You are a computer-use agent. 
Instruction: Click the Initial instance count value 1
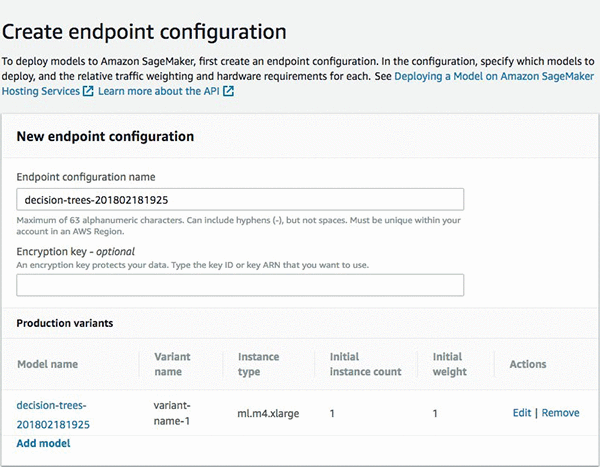tap(333, 413)
